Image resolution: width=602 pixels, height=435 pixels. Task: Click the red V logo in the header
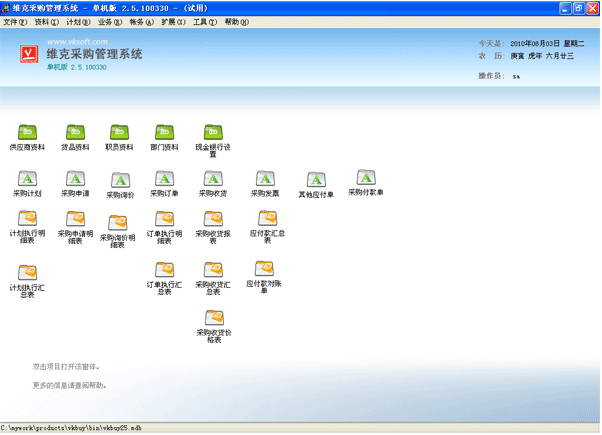29,54
